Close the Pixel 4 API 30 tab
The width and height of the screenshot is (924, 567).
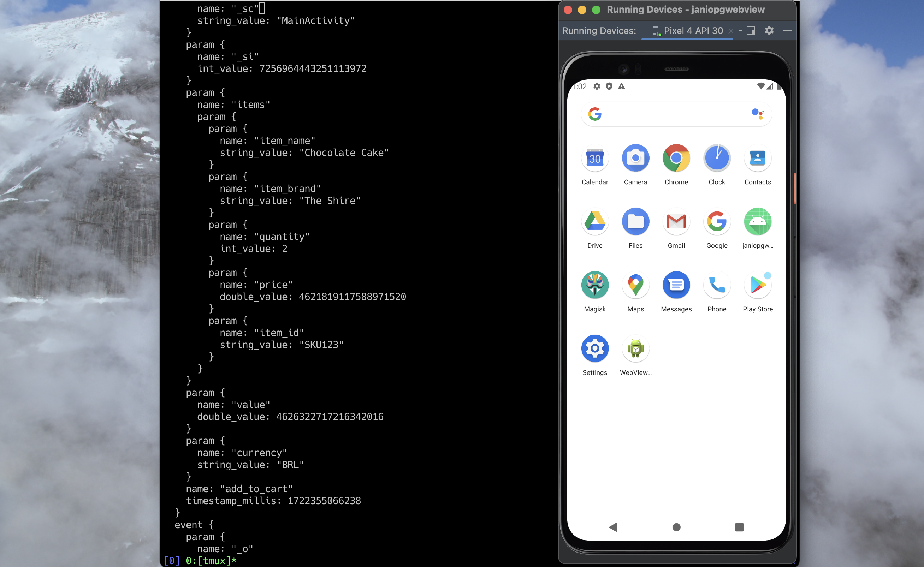730,31
